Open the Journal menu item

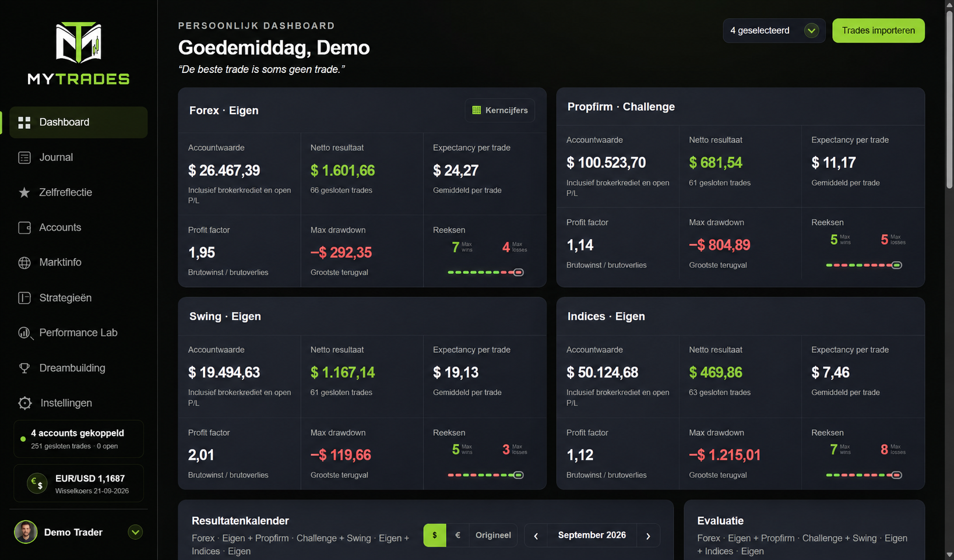coord(78,157)
